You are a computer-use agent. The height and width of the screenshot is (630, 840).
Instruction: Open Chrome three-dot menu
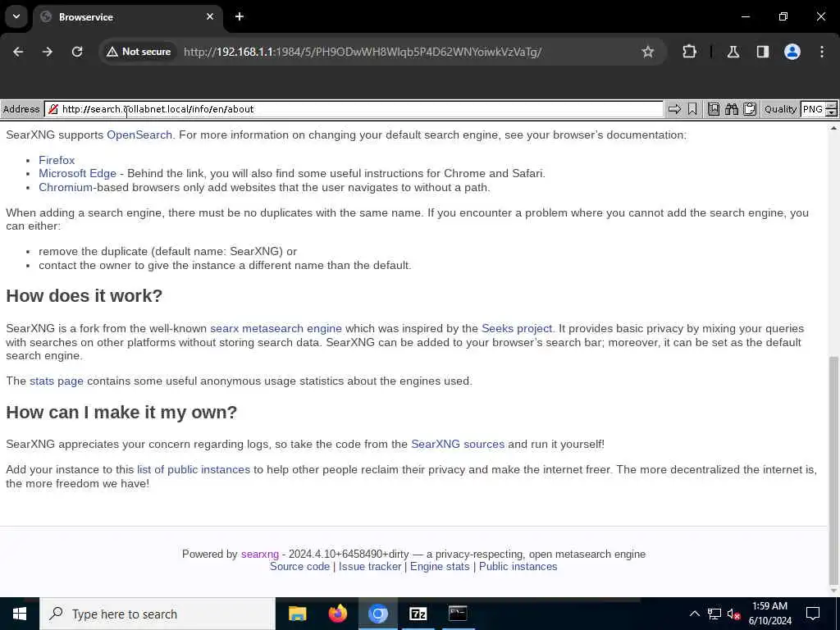[x=822, y=52]
